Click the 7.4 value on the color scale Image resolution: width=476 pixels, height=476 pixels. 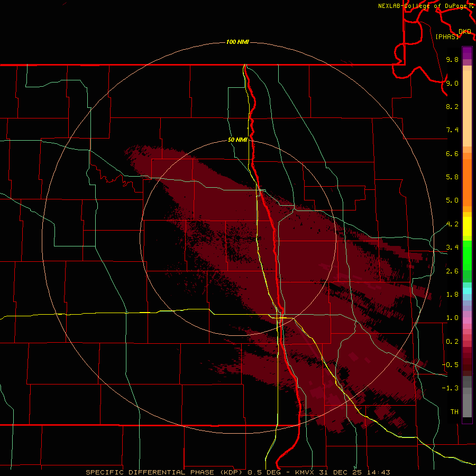(452, 130)
